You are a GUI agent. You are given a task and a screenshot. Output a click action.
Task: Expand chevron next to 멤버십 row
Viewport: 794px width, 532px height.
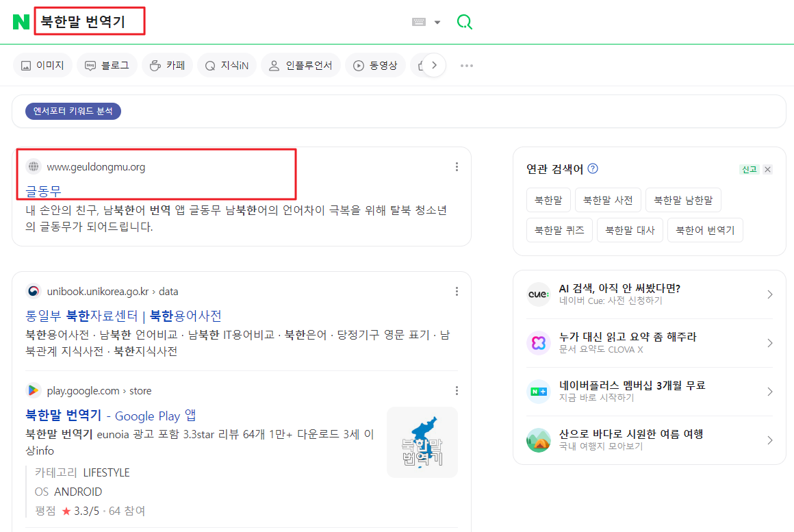[x=769, y=392]
